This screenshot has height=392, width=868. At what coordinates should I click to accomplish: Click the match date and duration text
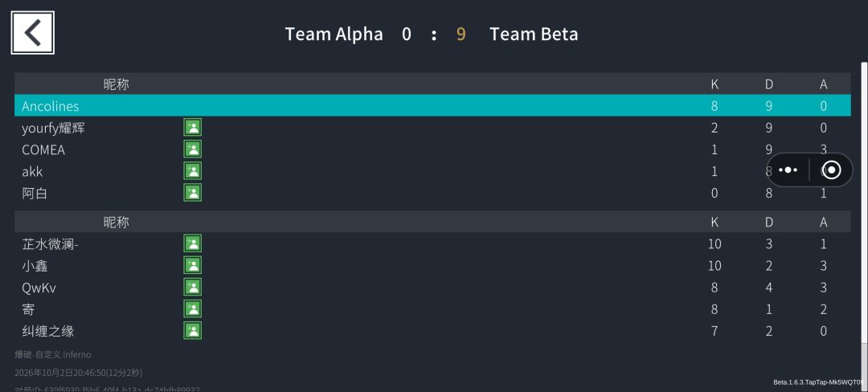click(x=78, y=373)
